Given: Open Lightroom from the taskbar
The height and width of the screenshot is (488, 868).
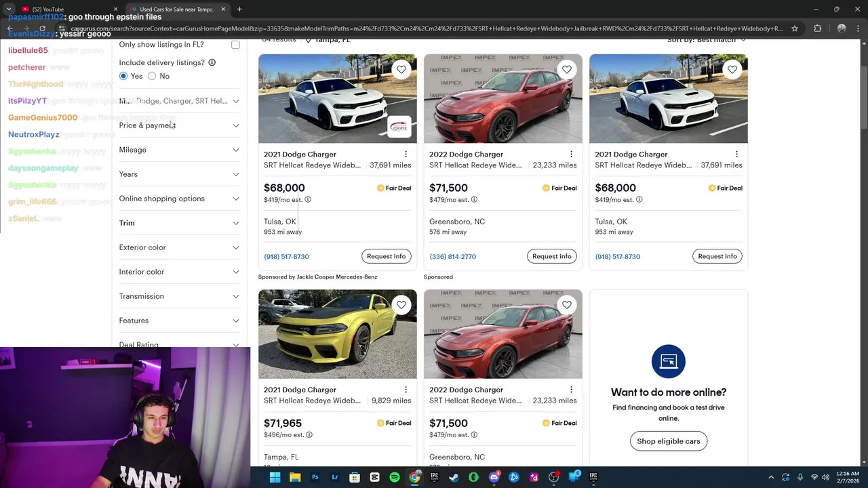Looking at the screenshot, I should coord(335,477).
